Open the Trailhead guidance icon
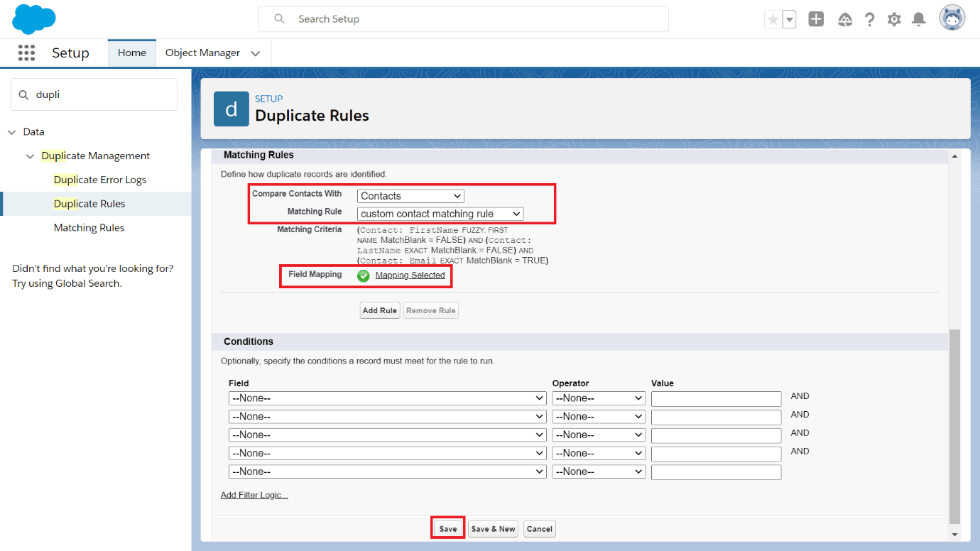 (x=845, y=20)
